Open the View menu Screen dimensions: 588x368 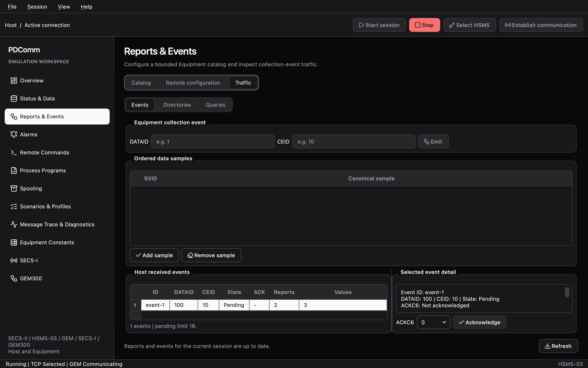(x=64, y=7)
